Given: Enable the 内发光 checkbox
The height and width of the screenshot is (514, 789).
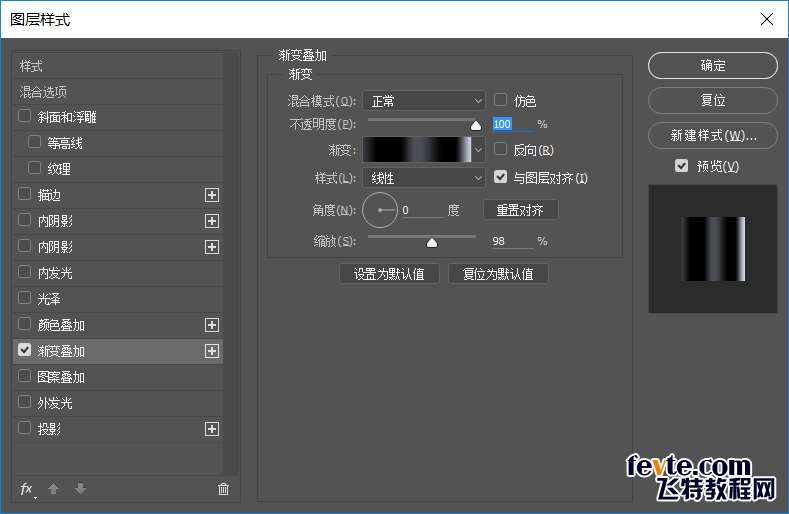Looking at the screenshot, I should (24, 272).
